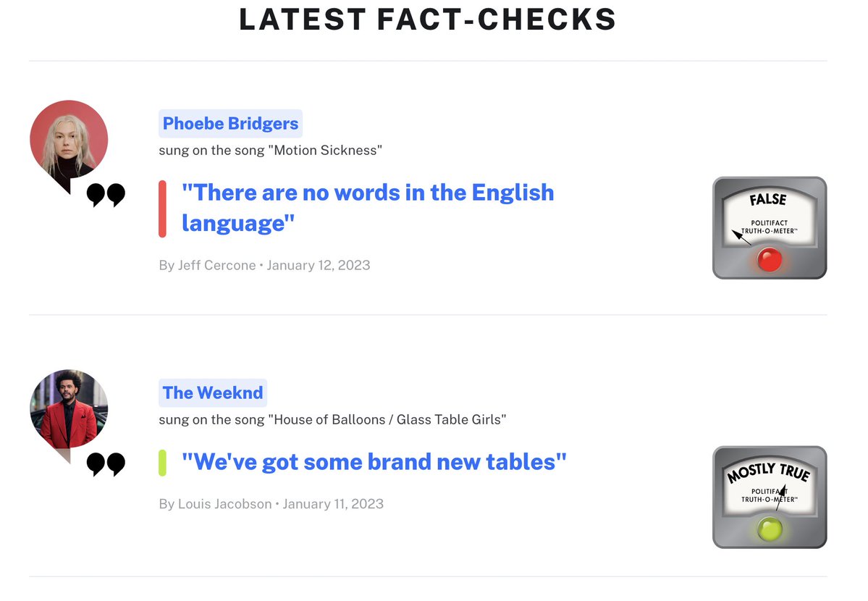The image size is (868, 601).
Task: Click the "Motion Sickness" song description text
Action: click(x=270, y=151)
